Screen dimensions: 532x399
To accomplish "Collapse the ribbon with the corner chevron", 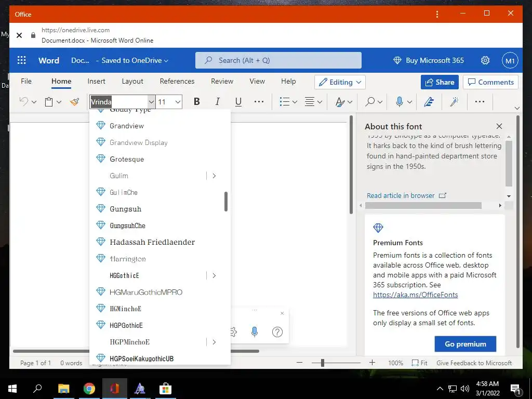I will pos(517,108).
